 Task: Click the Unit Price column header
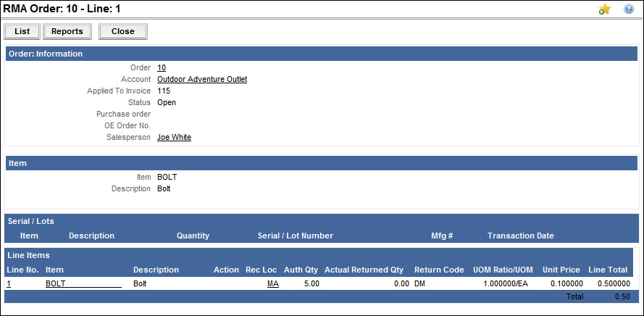coord(561,270)
